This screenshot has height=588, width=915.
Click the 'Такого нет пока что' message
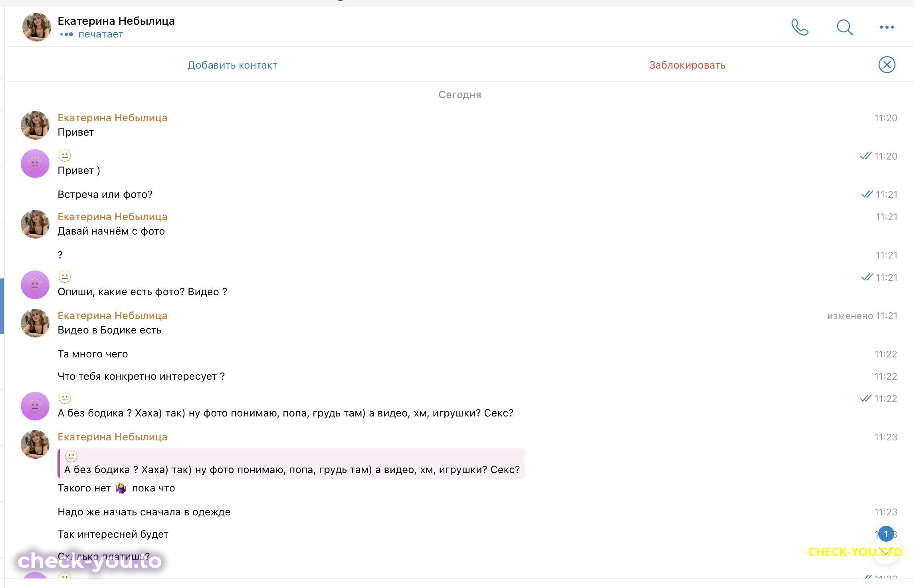click(116, 488)
